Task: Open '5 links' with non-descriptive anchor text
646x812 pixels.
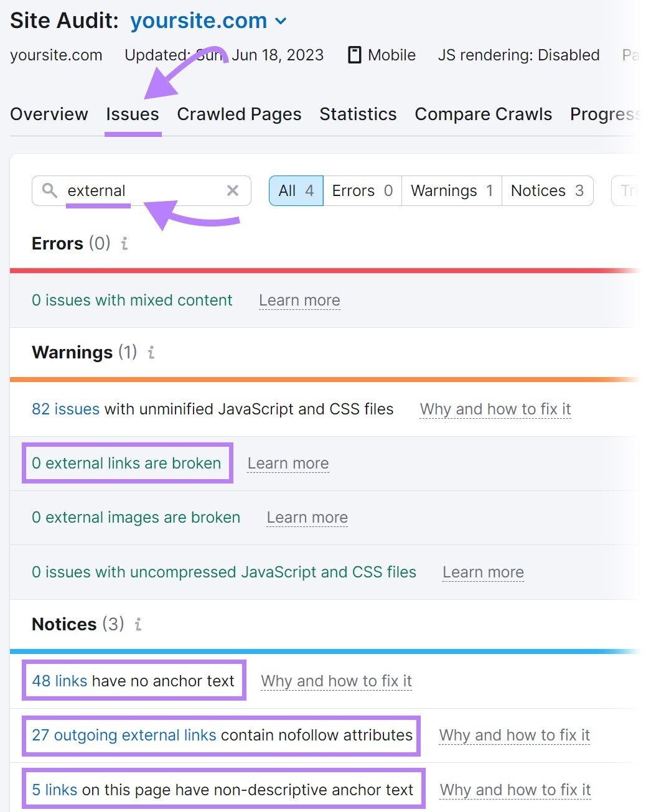Action: tap(54, 790)
